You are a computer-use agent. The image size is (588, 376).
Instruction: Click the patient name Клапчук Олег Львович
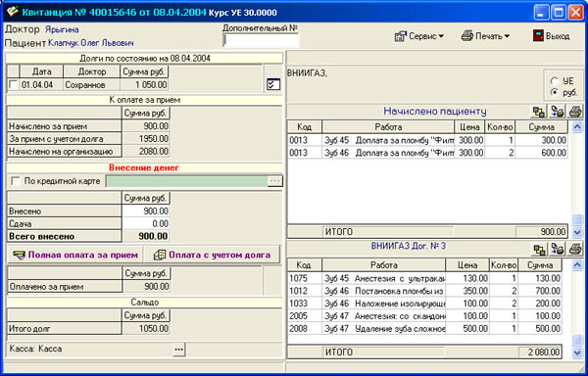(x=91, y=43)
